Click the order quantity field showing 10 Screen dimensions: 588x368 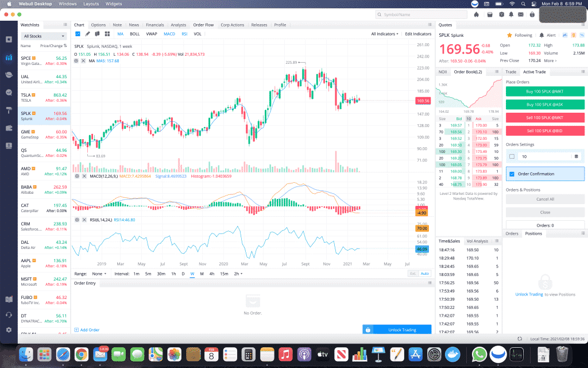[546, 156]
